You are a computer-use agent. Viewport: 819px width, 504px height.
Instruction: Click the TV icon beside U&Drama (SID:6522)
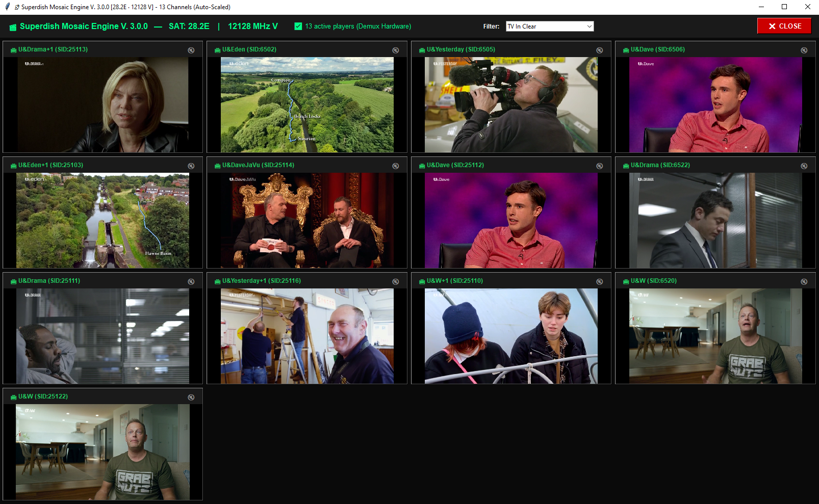(626, 166)
